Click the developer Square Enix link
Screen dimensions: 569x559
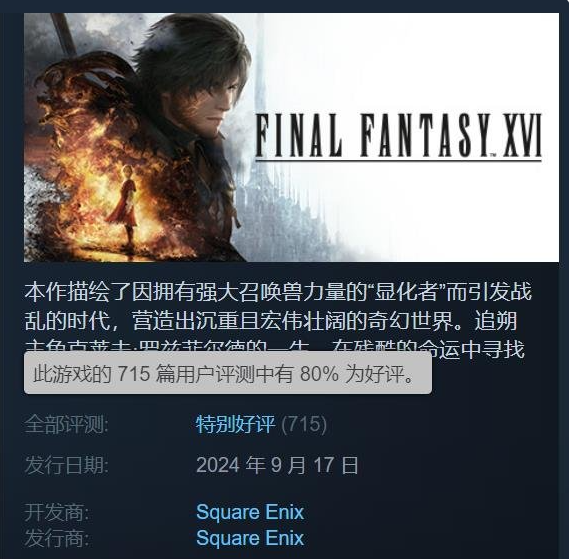point(250,512)
